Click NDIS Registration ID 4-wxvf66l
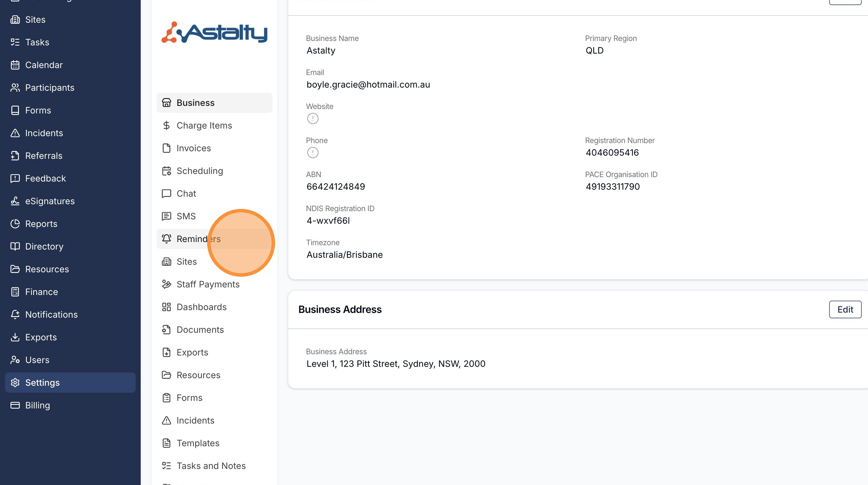The width and height of the screenshot is (868, 485). (328, 221)
